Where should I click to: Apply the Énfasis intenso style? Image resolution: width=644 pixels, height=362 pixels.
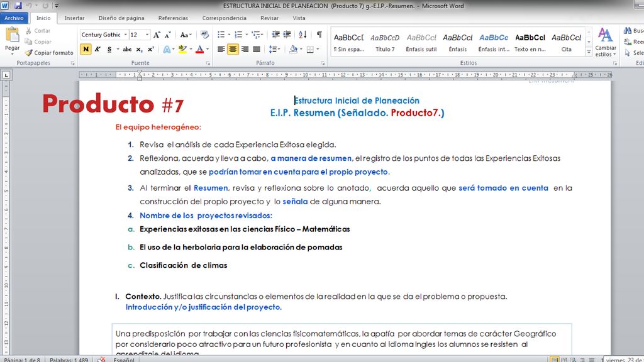click(494, 42)
